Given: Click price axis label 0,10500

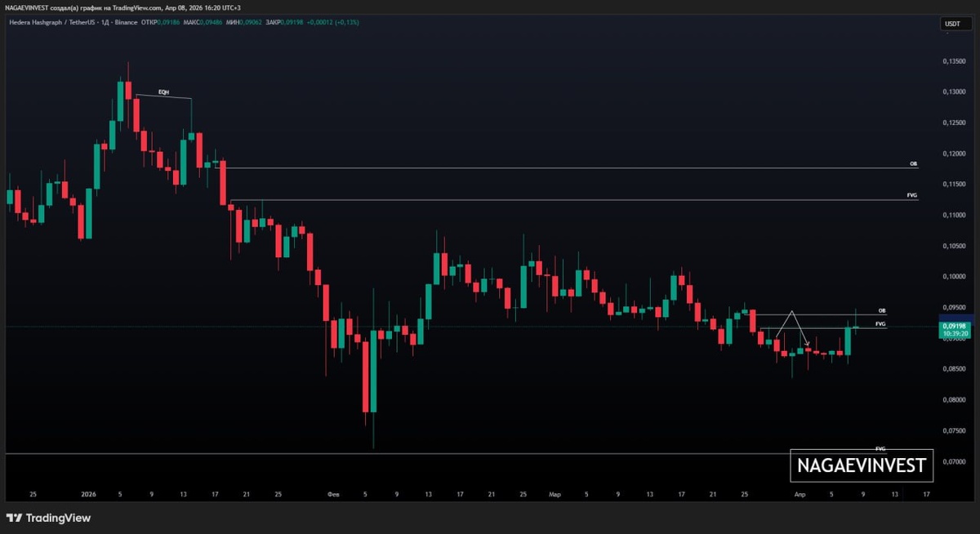Looking at the screenshot, I should pyautogui.click(x=955, y=246).
